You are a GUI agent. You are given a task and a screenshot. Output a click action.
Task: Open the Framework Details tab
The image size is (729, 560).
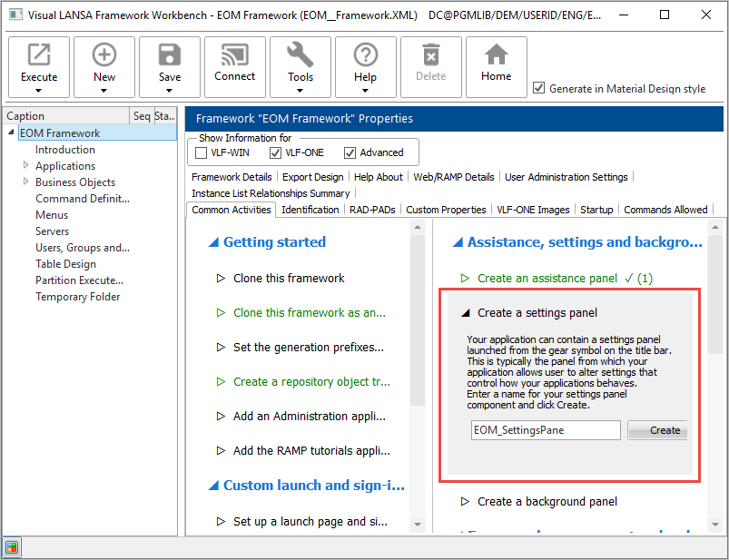(x=232, y=177)
